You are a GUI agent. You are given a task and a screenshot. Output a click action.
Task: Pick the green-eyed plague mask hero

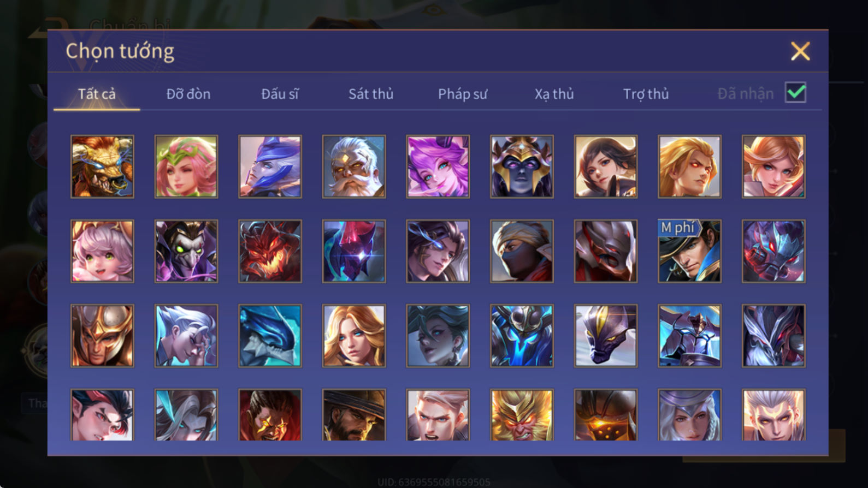(x=186, y=251)
